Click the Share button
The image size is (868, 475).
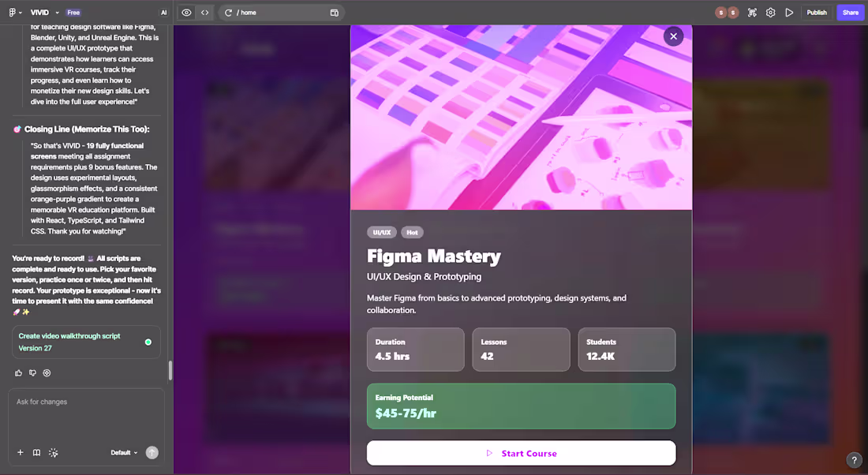click(x=851, y=12)
